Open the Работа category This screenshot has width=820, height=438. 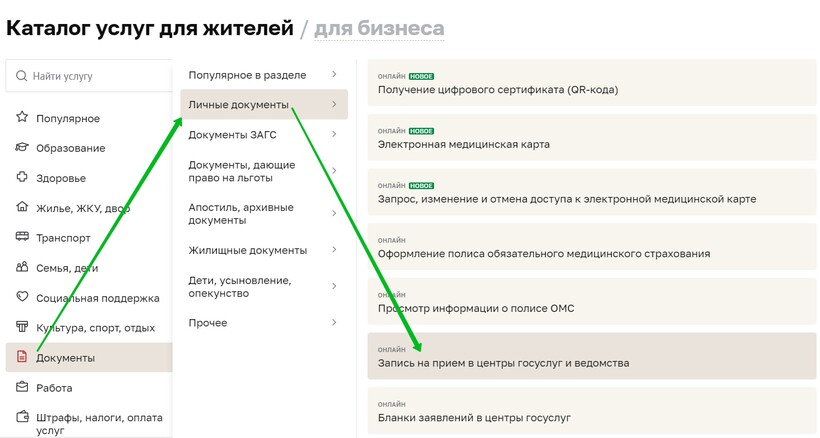54,388
